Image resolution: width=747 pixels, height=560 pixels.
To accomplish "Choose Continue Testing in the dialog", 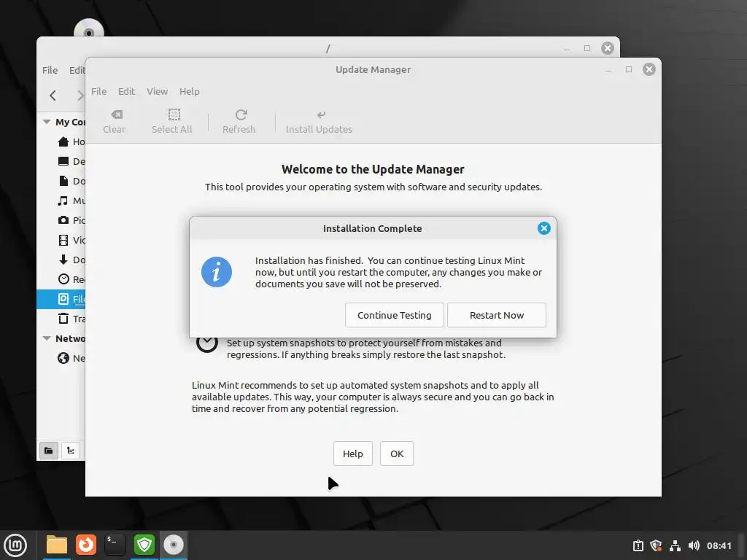I will [394, 315].
